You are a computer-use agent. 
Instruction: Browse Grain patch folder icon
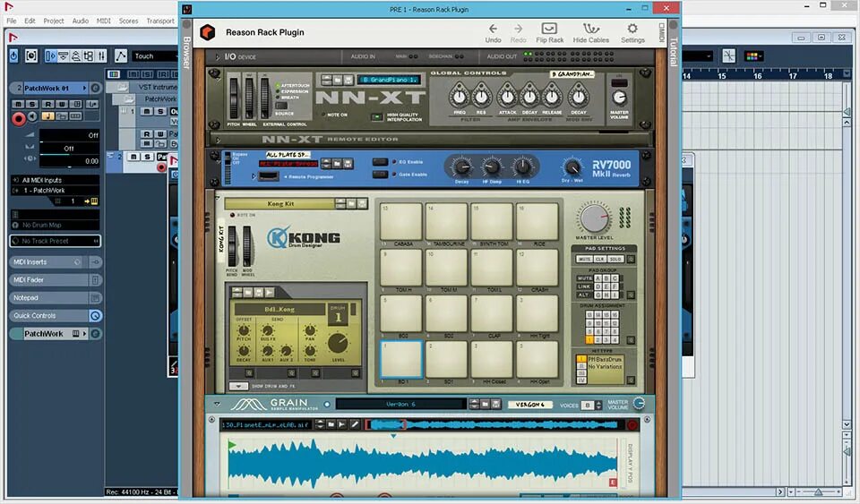485,405
